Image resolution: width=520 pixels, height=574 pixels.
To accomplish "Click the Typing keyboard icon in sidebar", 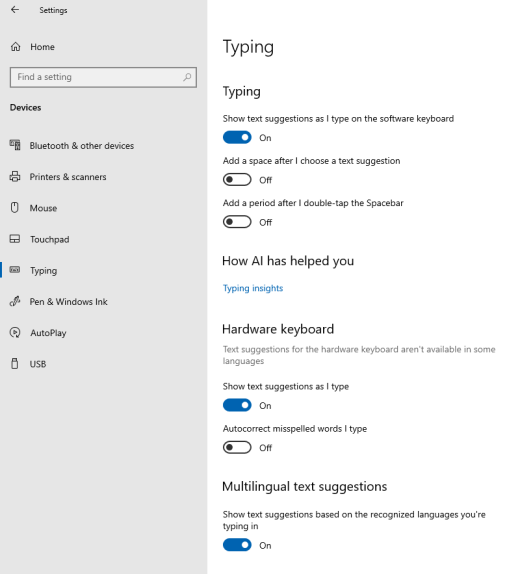I will click(x=15, y=270).
